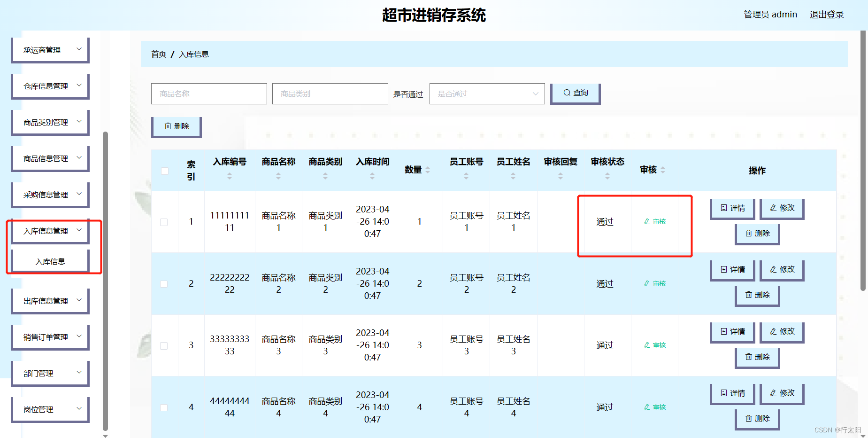
Task: Open 详情 for row 4
Action: point(732,394)
